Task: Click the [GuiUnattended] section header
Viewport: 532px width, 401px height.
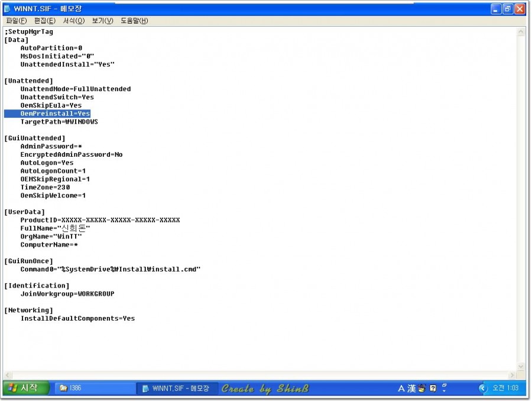Action: (35, 138)
